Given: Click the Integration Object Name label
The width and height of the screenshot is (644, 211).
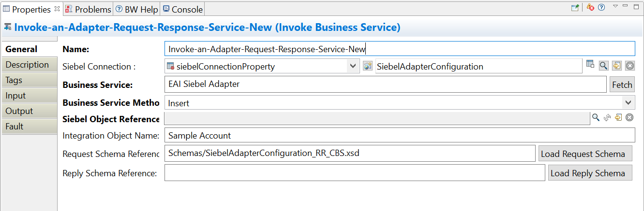Looking at the screenshot, I should pos(111,136).
